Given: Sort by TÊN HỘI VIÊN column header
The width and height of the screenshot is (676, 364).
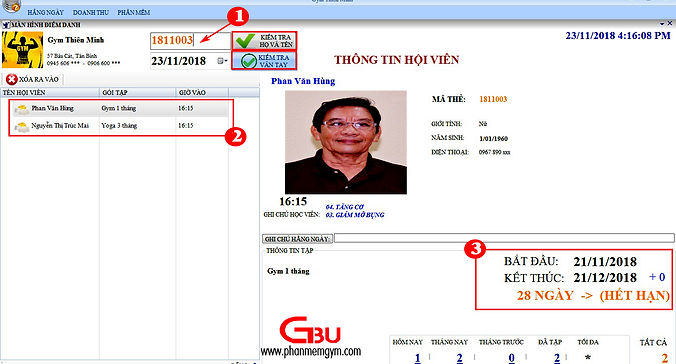Looking at the screenshot, I should click(50, 92).
